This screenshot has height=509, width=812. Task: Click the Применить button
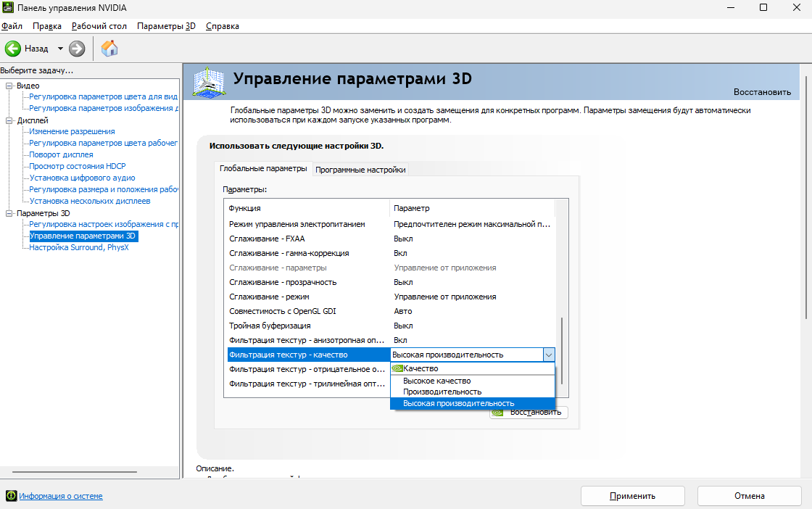coord(632,496)
